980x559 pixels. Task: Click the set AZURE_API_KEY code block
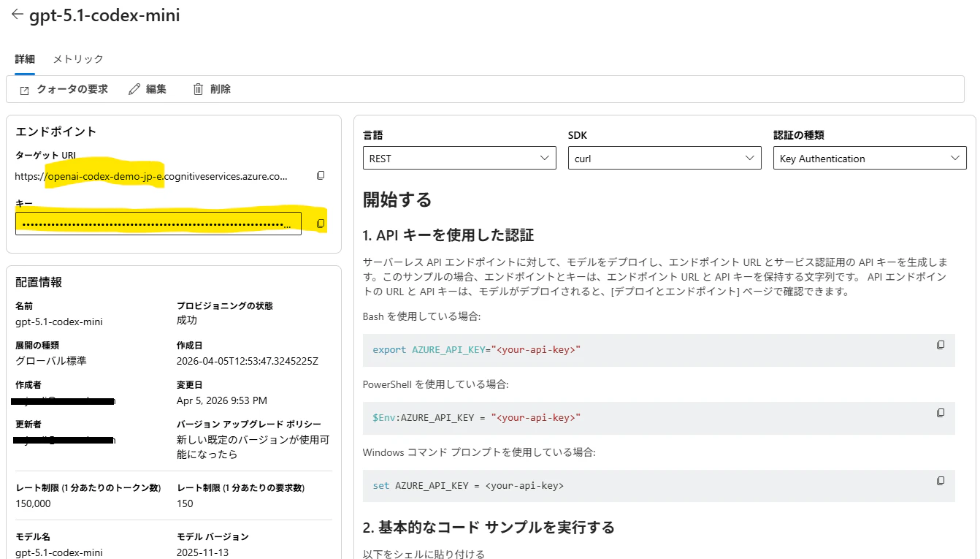(x=659, y=486)
